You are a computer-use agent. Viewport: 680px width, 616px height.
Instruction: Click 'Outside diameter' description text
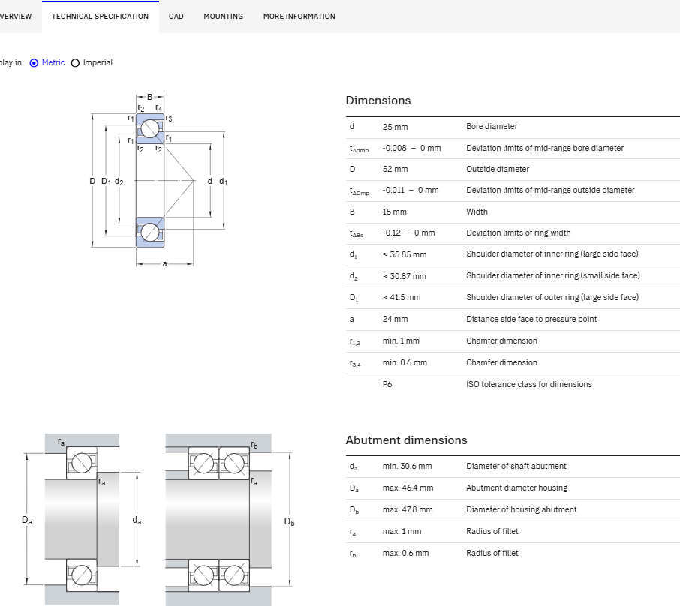coord(498,169)
